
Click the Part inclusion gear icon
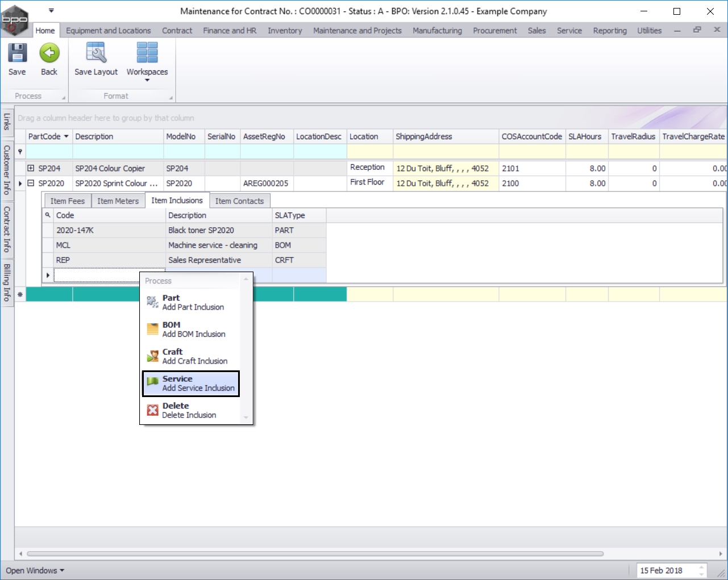point(152,302)
